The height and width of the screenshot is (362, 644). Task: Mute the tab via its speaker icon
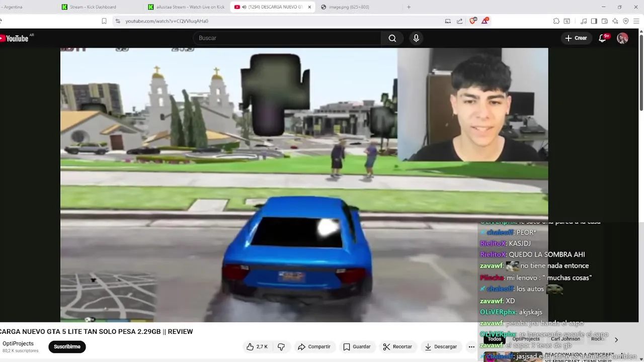pyautogui.click(x=244, y=7)
